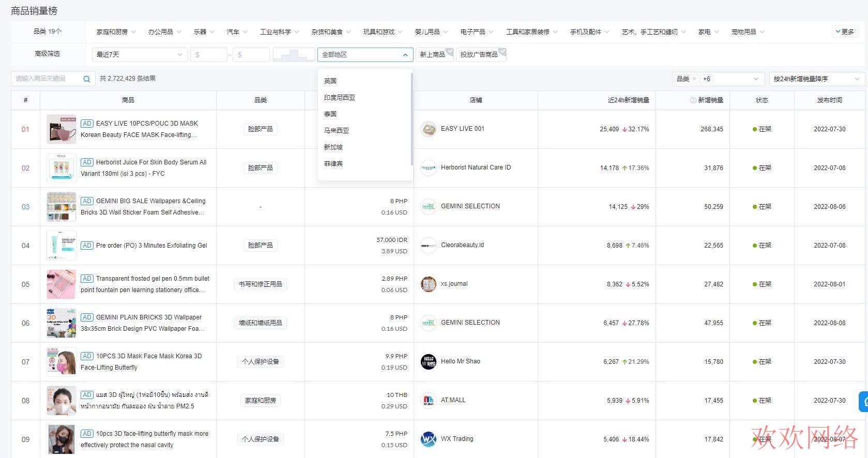868x458 pixels.
Task: Click the region dropdown list scrollbar
Action: point(412,119)
